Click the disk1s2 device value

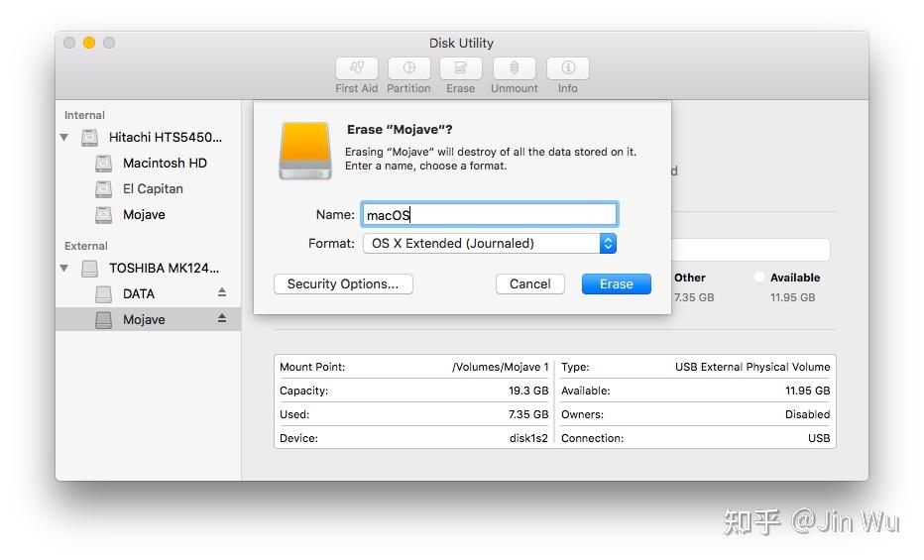click(528, 438)
